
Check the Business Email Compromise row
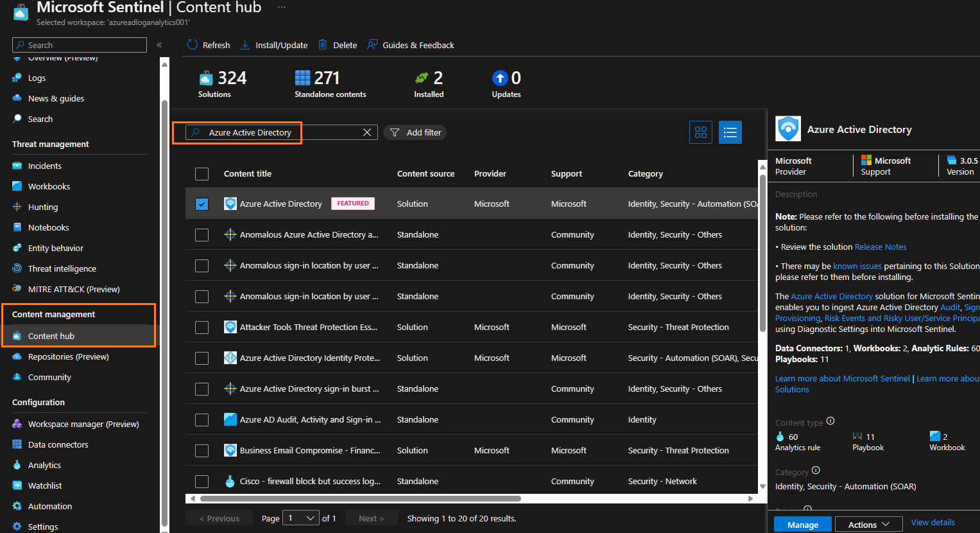(x=202, y=451)
